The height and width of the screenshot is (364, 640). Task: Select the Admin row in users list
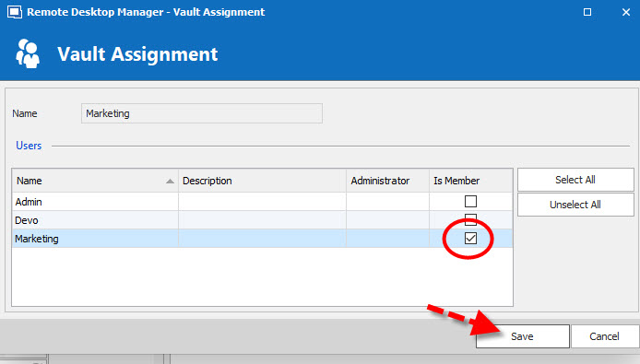pyautogui.click(x=262, y=202)
